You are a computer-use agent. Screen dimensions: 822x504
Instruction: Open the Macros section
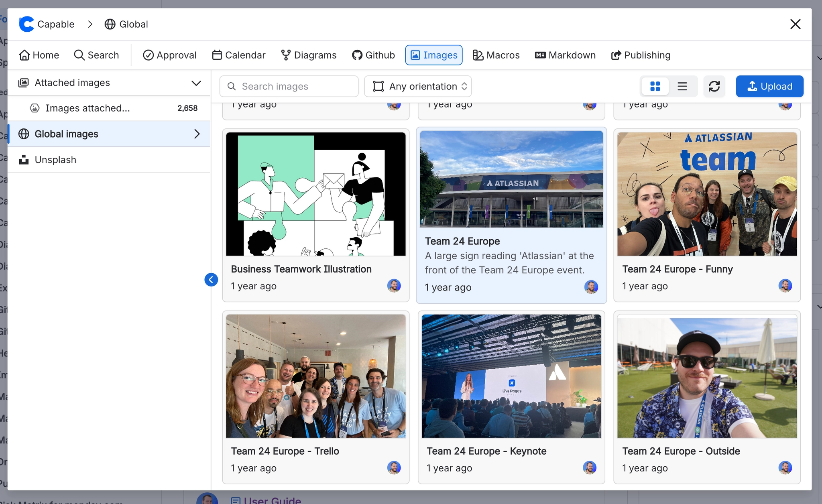496,55
